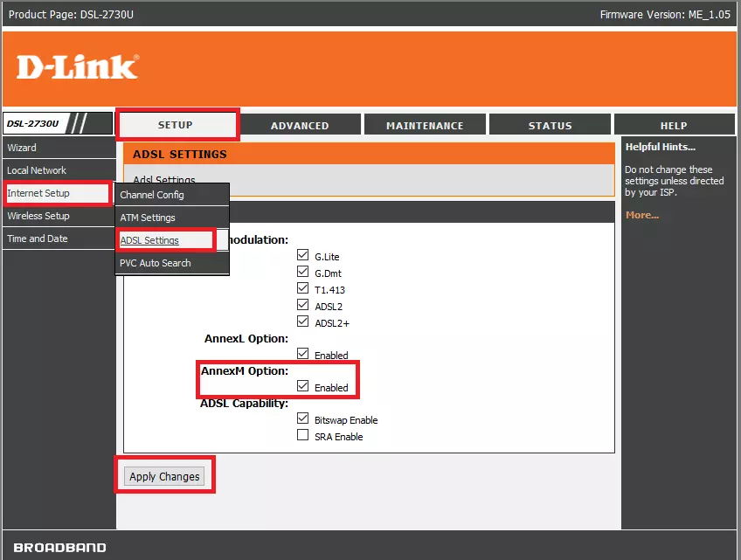Click the ADSL Capability: label
This screenshot has height=560, width=741.
click(x=244, y=404)
